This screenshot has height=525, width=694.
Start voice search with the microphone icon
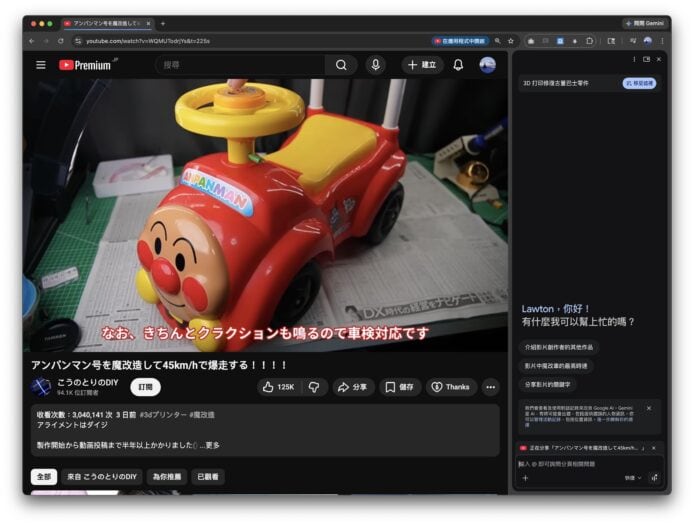(375, 65)
